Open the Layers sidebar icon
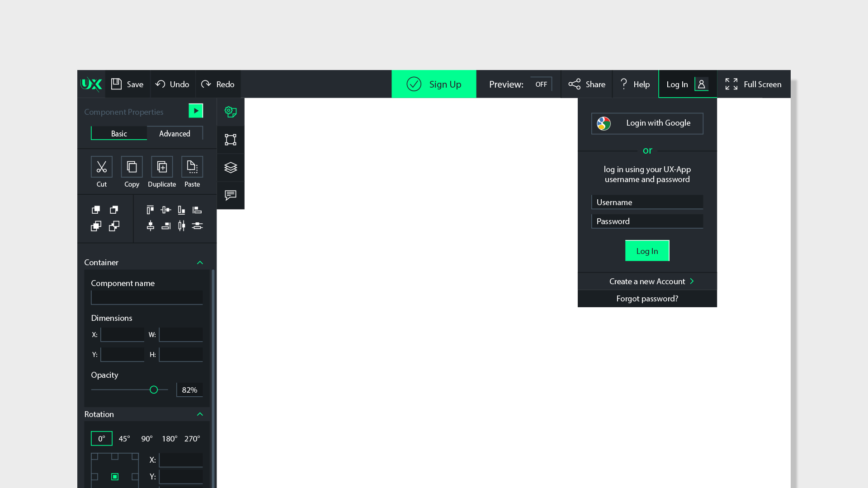This screenshot has height=488, width=868. pos(231,168)
